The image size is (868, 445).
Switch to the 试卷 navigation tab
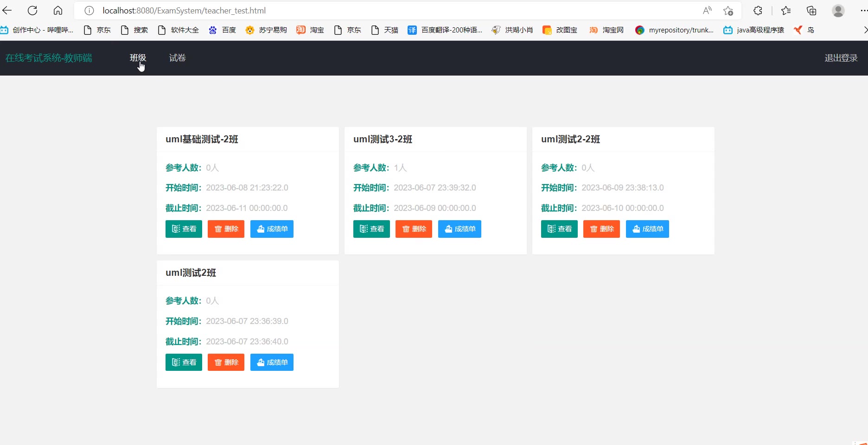[177, 58]
